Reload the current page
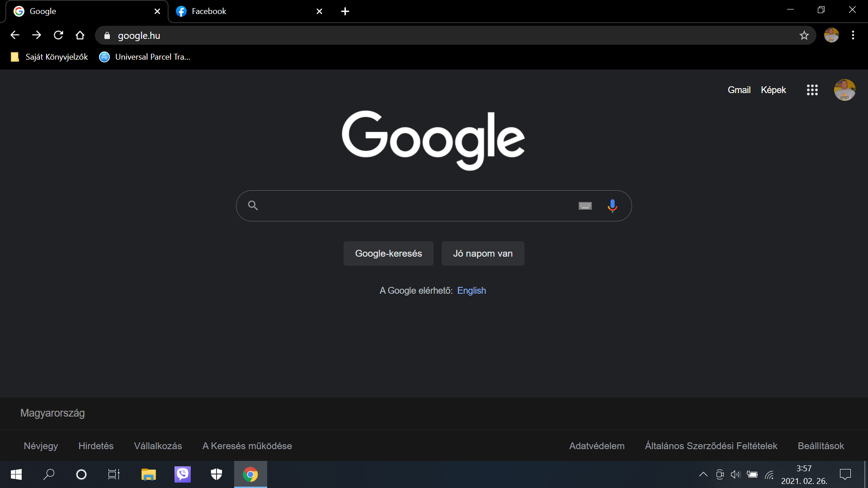Screen dimensions: 868x488 point(58,35)
